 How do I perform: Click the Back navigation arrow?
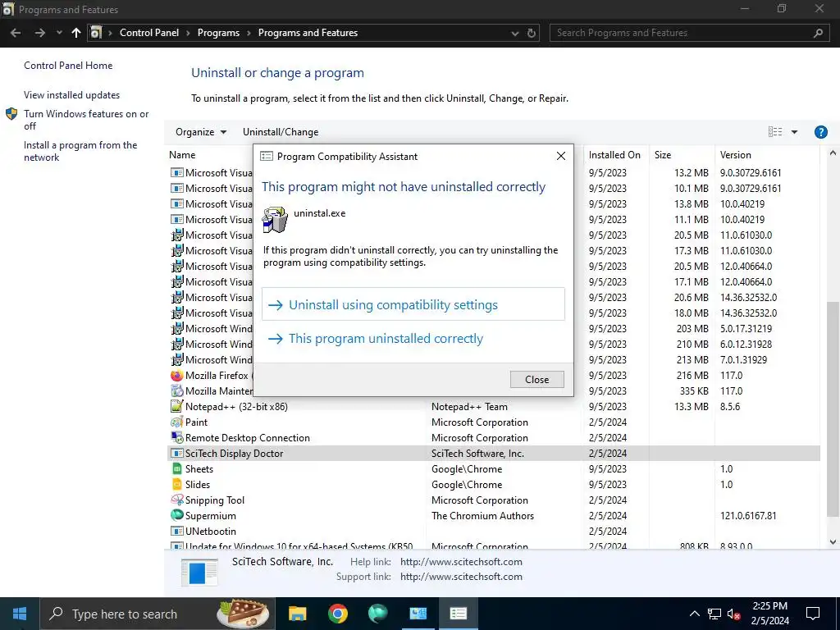[x=16, y=33]
